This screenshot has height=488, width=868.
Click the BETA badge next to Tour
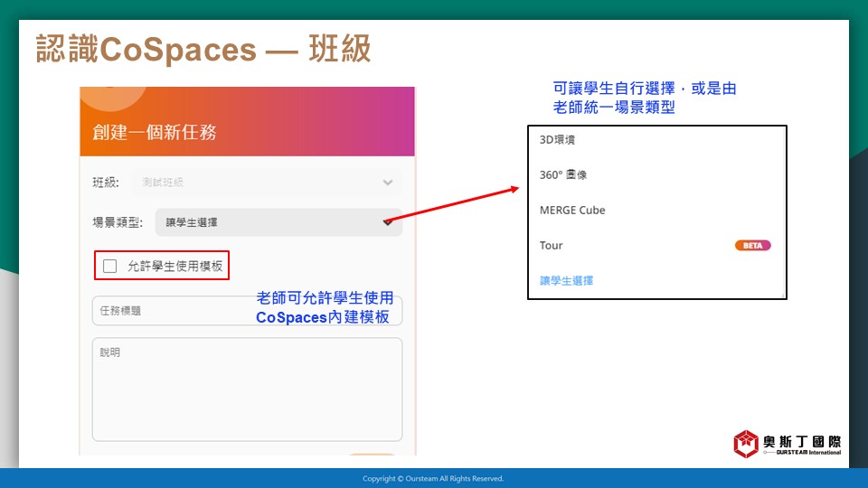753,246
